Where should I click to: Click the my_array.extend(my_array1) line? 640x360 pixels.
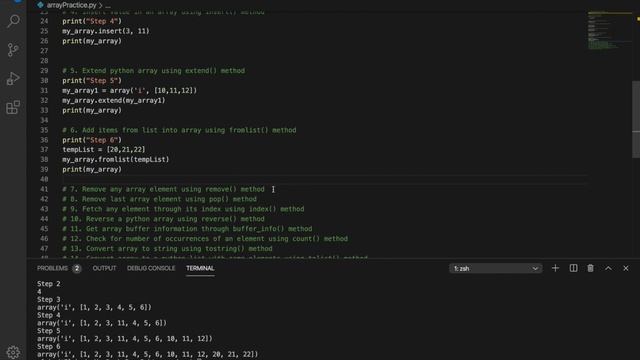113,100
